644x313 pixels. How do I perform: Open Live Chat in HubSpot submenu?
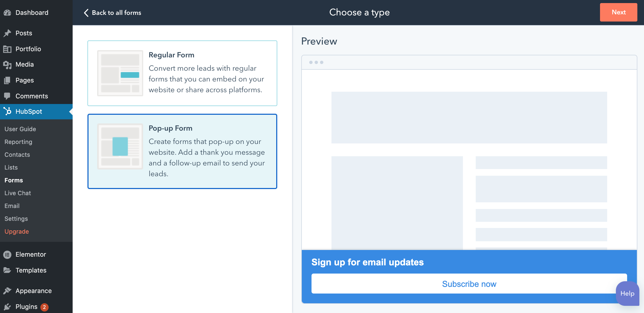[x=18, y=193]
